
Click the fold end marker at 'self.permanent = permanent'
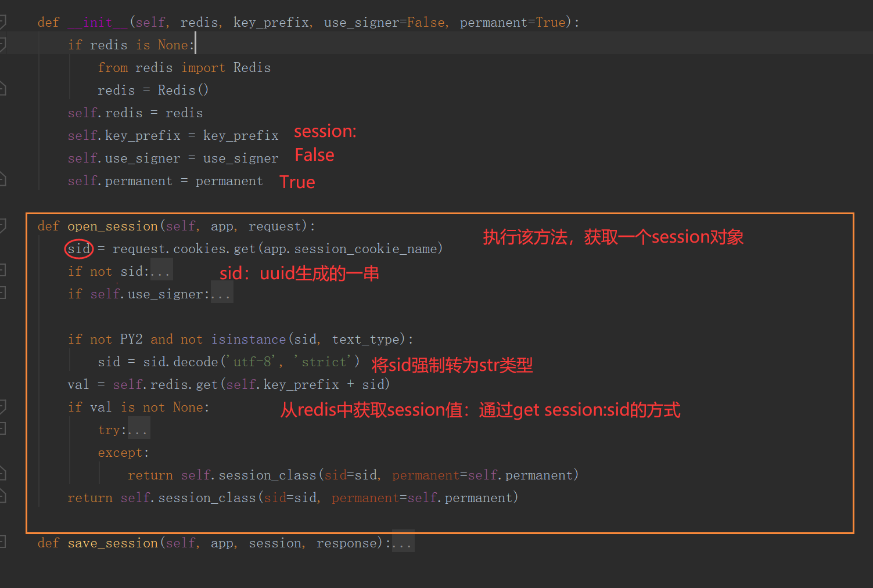tap(2, 180)
